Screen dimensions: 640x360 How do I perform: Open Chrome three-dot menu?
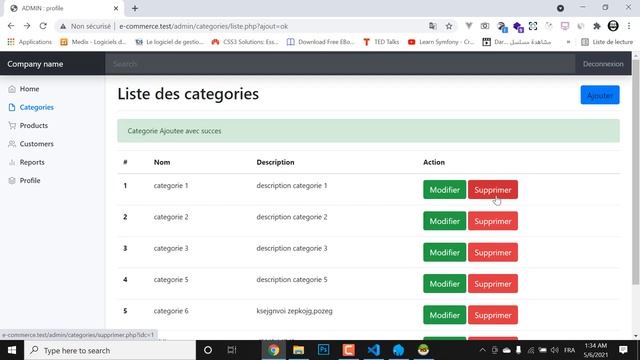pyautogui.click(x=629, y=26)
